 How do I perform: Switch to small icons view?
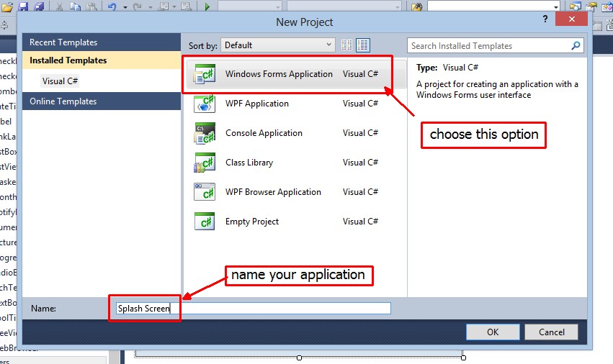click(346, 45)
